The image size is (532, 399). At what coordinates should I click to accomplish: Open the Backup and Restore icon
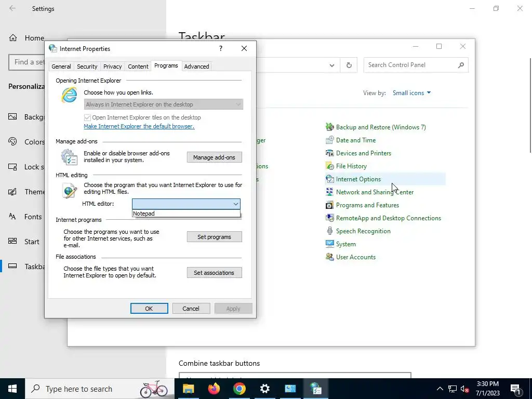(x=329, y=127)
